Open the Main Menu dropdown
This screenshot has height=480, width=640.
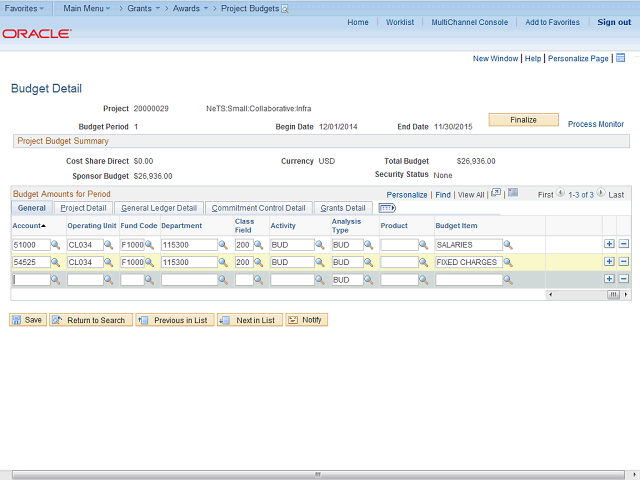click(86, 7)
